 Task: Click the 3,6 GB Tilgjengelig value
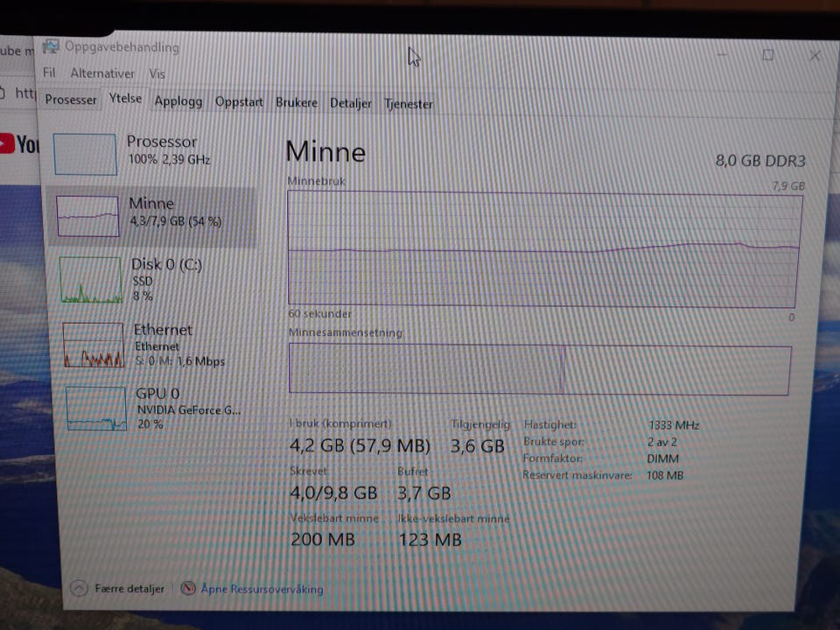pos(478,446)
